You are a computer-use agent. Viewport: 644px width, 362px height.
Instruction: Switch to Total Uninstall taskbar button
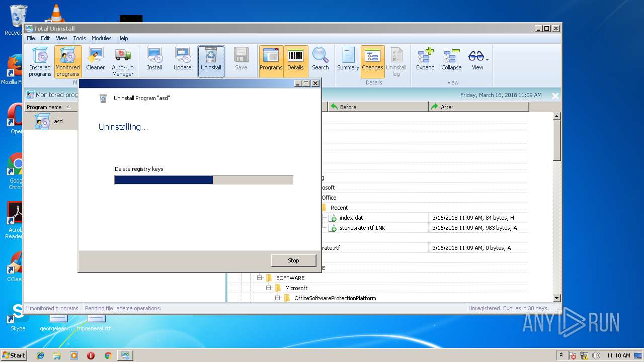(x=125, y=355)
